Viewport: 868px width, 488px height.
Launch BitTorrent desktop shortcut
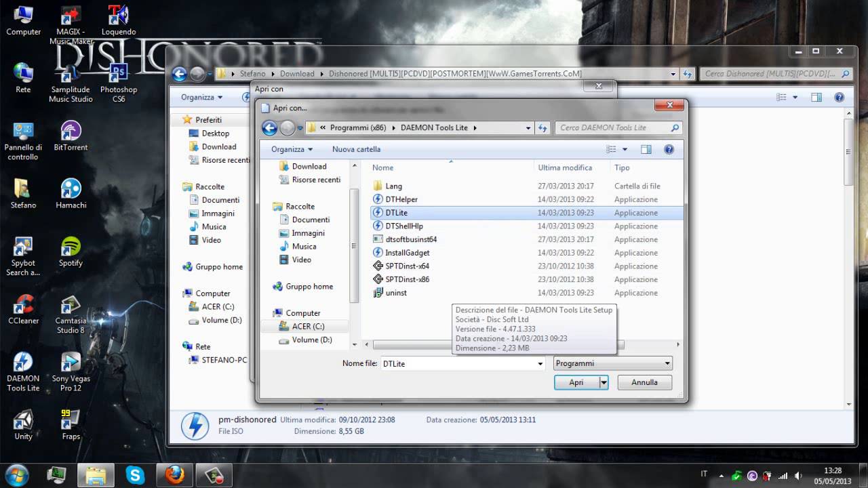pos(71,136)
